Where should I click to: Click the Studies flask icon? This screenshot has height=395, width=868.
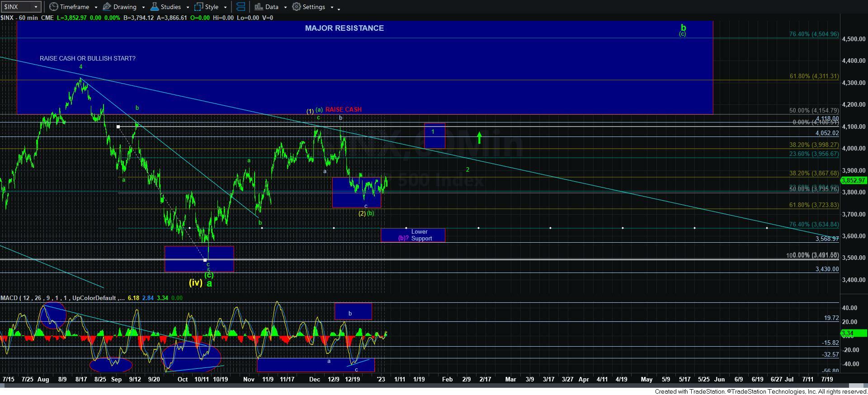[x=155, y=7]
